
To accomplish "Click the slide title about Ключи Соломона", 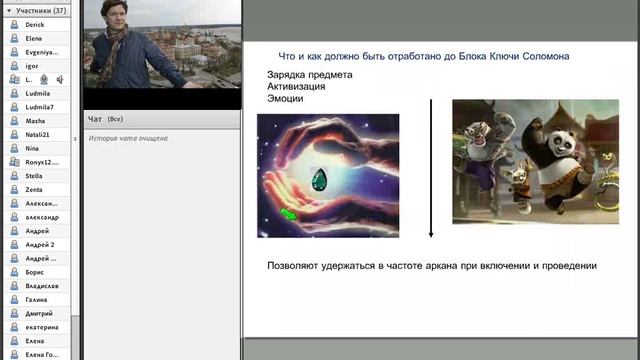I will (424, 56).
